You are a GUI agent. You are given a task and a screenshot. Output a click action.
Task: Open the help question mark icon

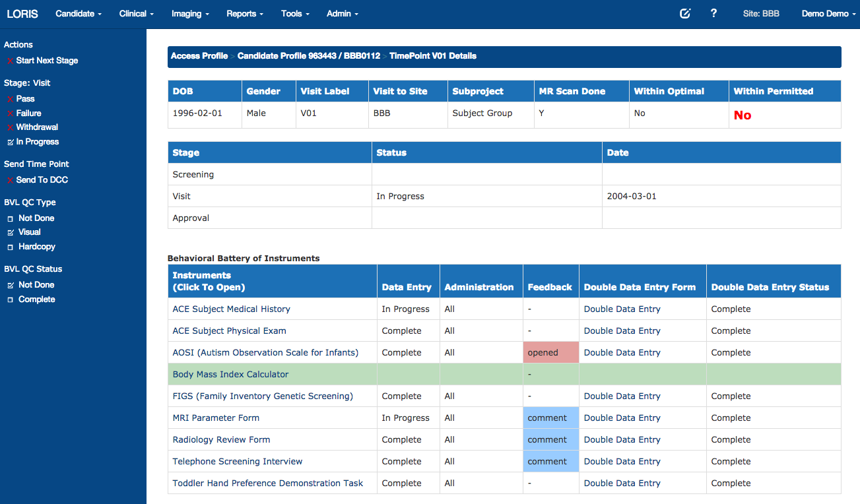[713, 13]
